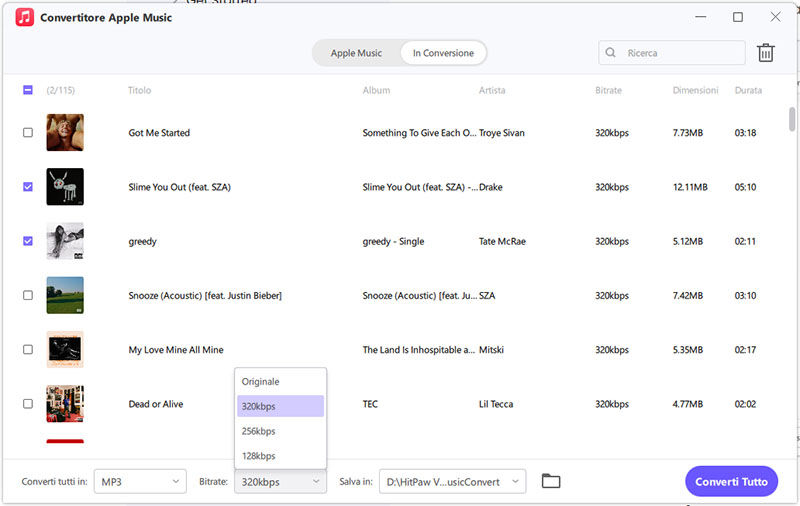The image size is (800, 506).
Task: Check the Snooze (Acoustic) checkbox
Action: (x=28, y=295)
